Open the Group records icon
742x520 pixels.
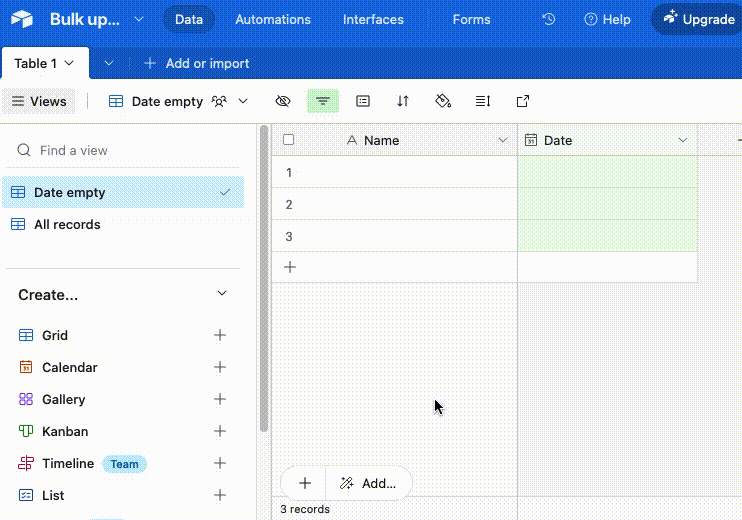coord(363,101)
